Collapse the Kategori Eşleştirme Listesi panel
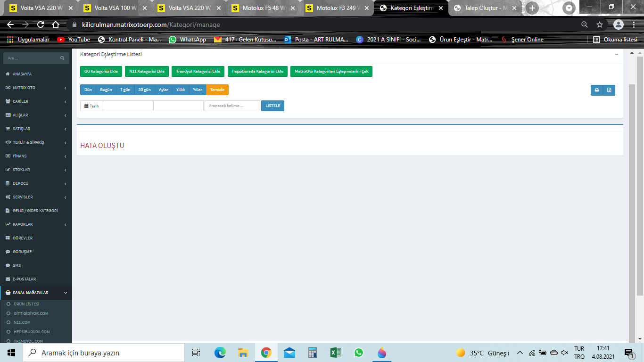Image resolution: width=644 pixels, height=362 pixels. (616, 54)
